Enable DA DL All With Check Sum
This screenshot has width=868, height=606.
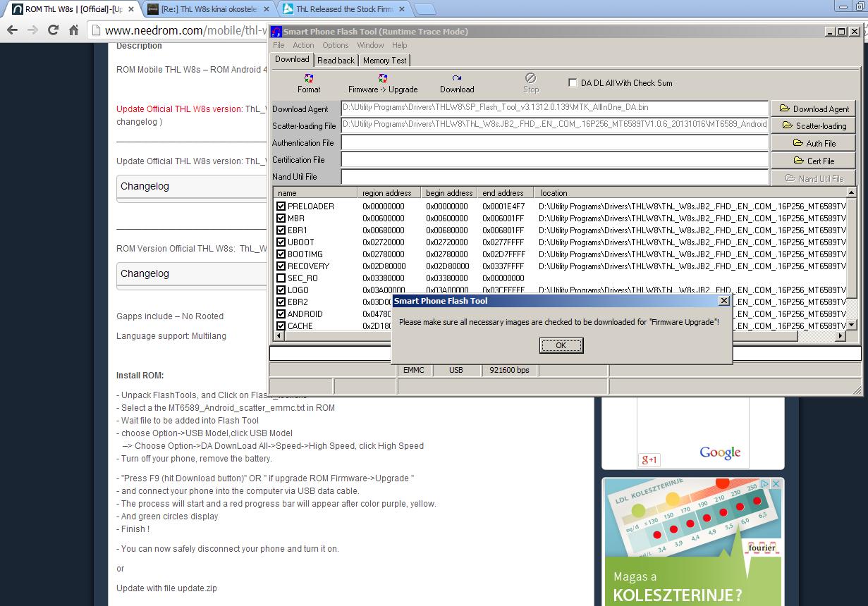(573, 82)
